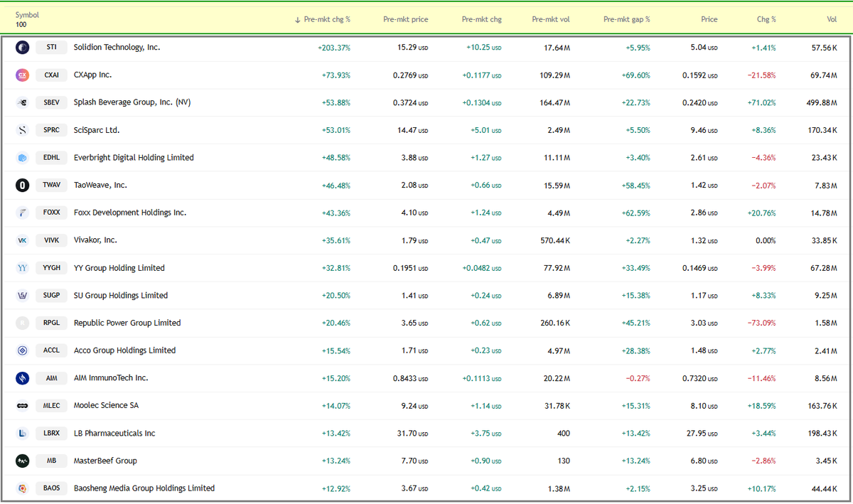Open the RPGL ticker badge
The width and height of the screenshot is (853, 504).
pyautogui.click(x=51, y=323)
